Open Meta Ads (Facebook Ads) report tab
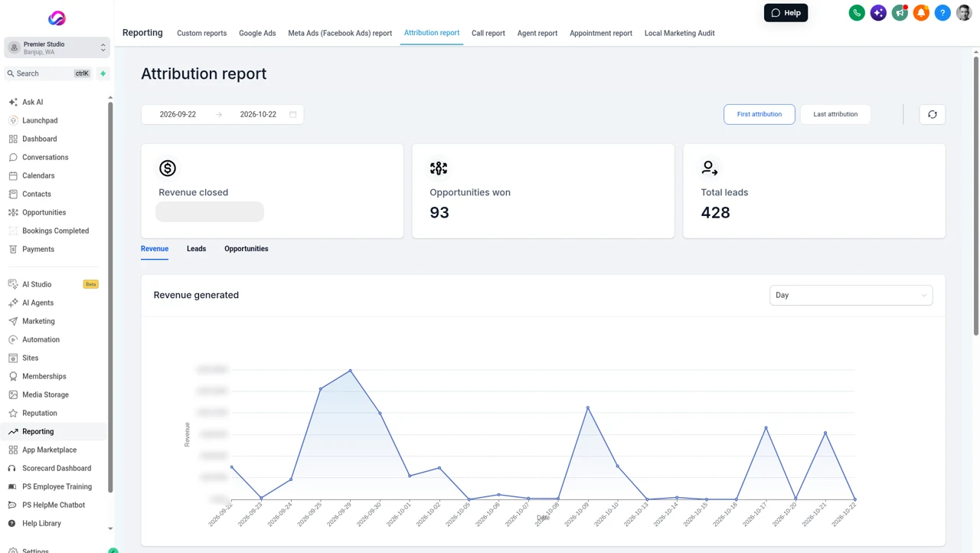Screen dimensions: 980x553 pyautogui.click(x=340, y=34)
